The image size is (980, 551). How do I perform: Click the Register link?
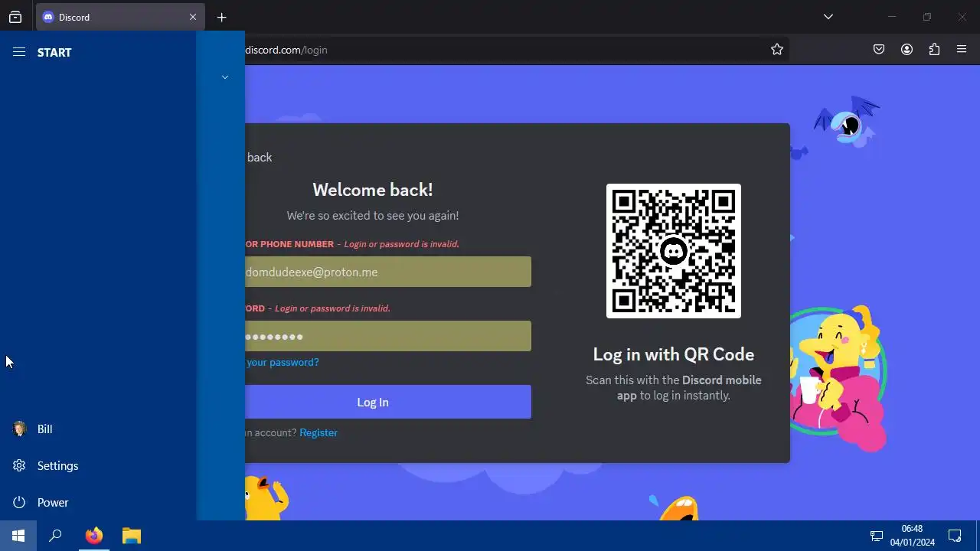point(318,432)
